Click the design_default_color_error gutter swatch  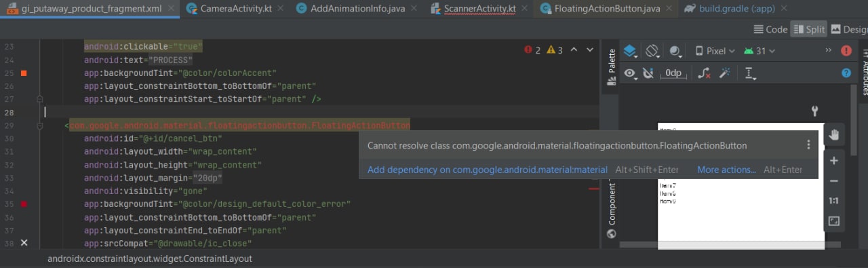coord(24,204)
